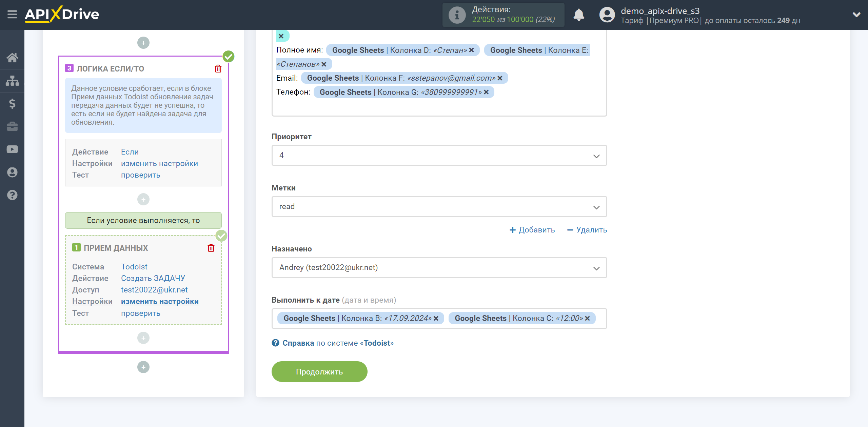Screen dimensions: 868x427
Task: Click изменить настройки in logic block
Action: pos(159,163)
